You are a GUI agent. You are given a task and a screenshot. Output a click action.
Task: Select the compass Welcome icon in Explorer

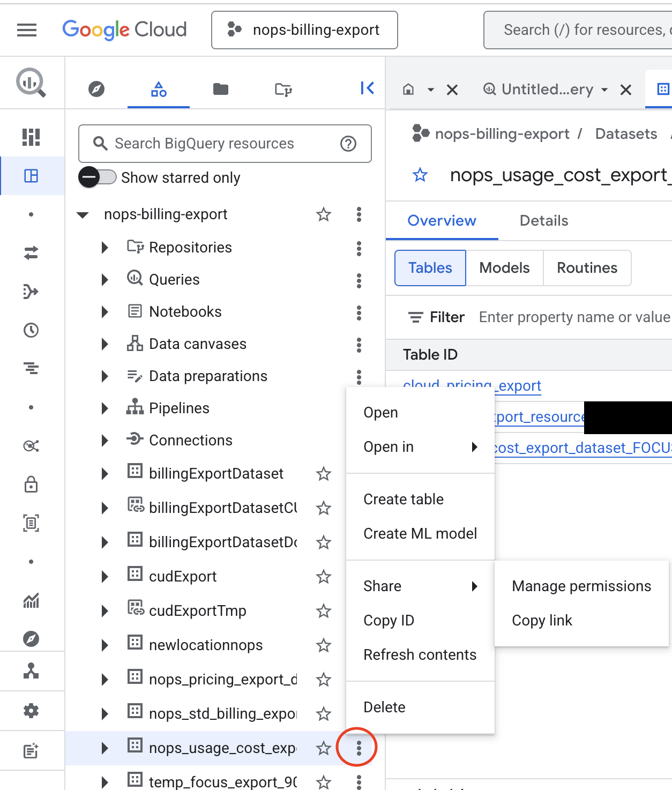pos(95,90)
